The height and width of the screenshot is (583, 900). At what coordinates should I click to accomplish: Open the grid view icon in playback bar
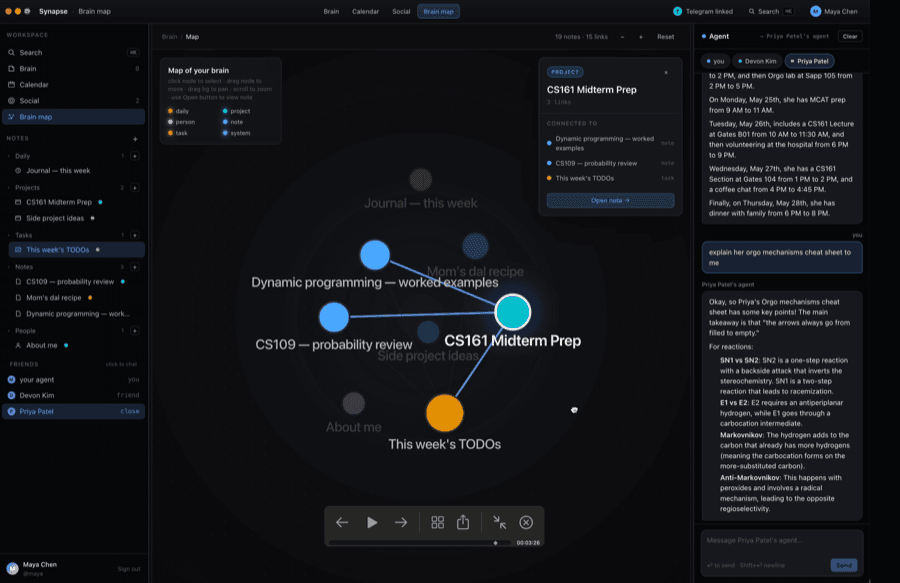[437, 523]
